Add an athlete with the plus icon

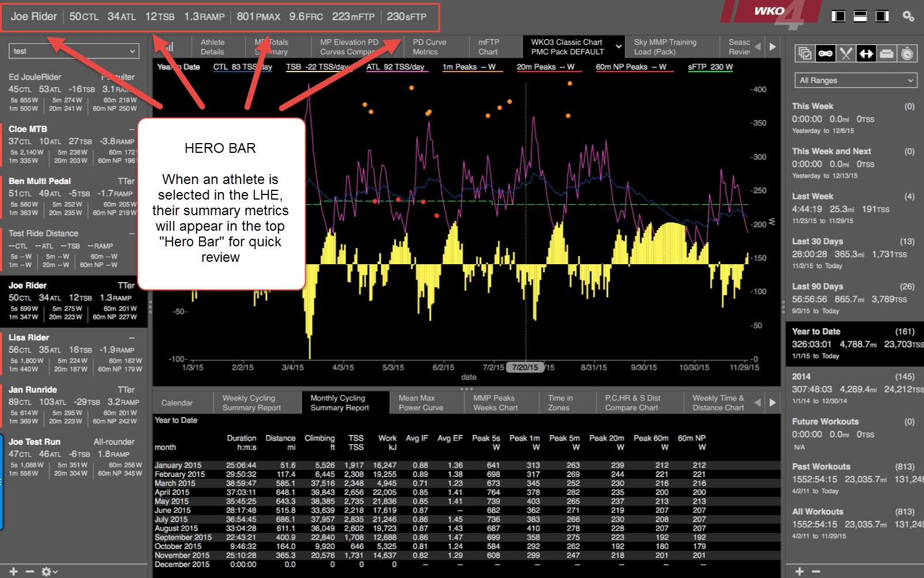(14, 571)
